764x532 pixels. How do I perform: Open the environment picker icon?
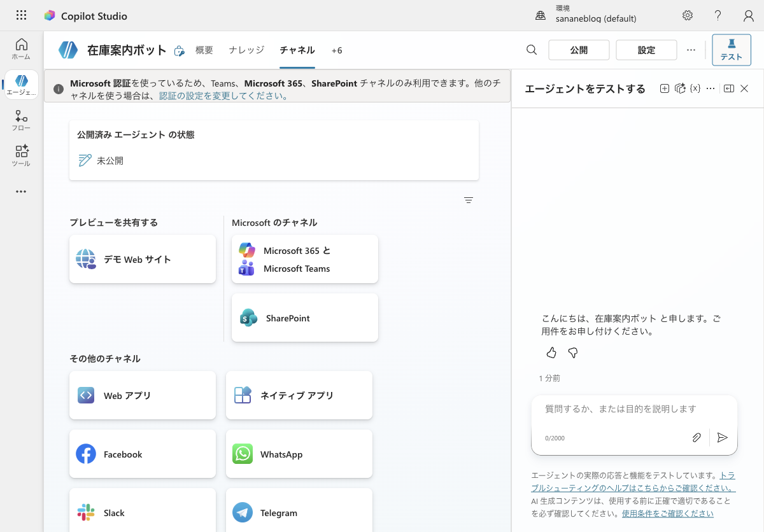[541, 15]
